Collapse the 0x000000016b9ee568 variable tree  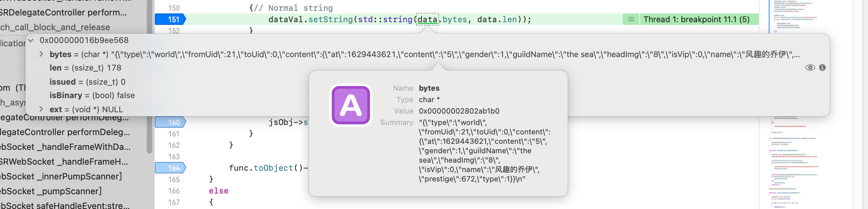tap(31, 41)
